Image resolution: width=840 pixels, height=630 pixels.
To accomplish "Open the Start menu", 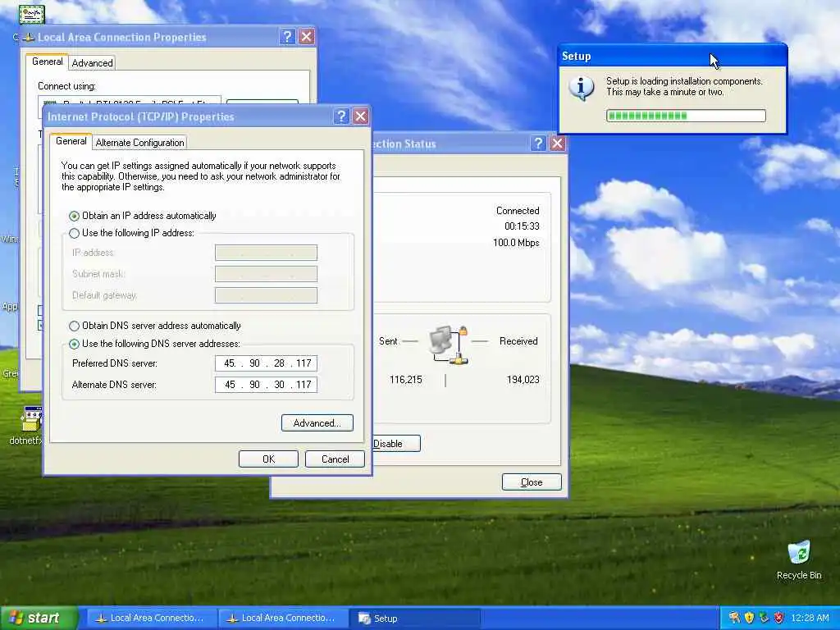I will pyautogui.click(x=39, y=618).
